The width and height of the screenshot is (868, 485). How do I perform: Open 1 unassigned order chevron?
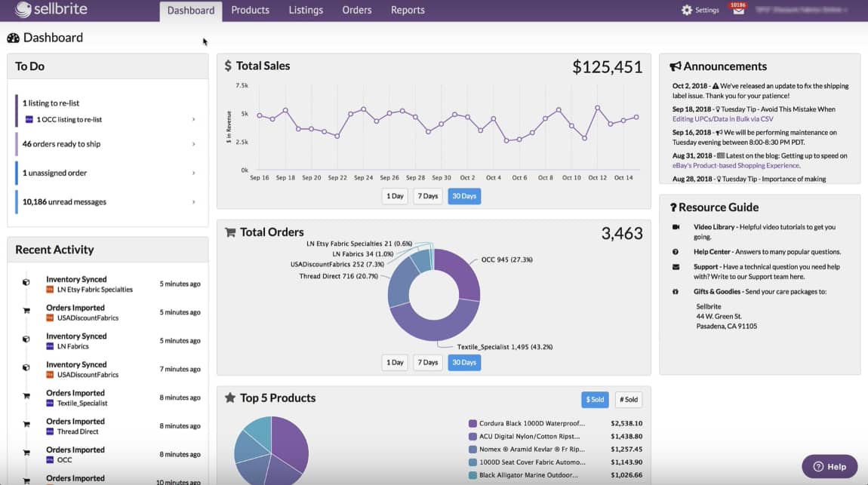[194, 173]
